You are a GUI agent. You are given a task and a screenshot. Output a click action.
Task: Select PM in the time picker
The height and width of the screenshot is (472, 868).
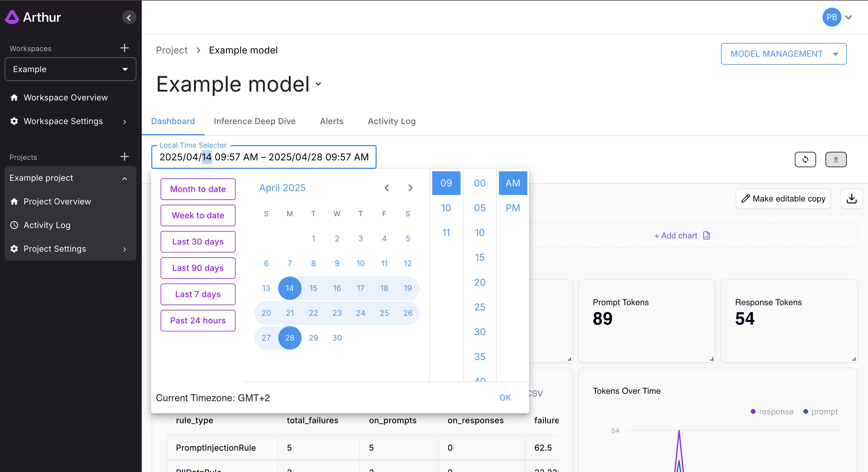click(513, 208)
